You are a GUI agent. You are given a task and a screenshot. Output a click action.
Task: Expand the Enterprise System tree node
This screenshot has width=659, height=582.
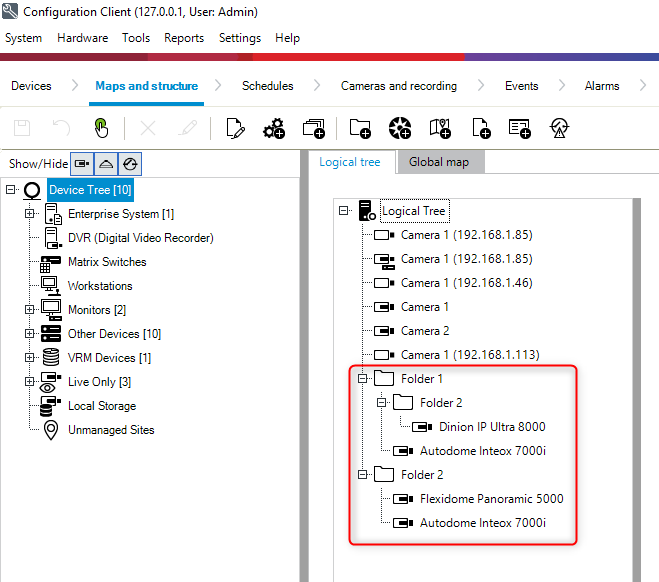click(x=30, y=214)
